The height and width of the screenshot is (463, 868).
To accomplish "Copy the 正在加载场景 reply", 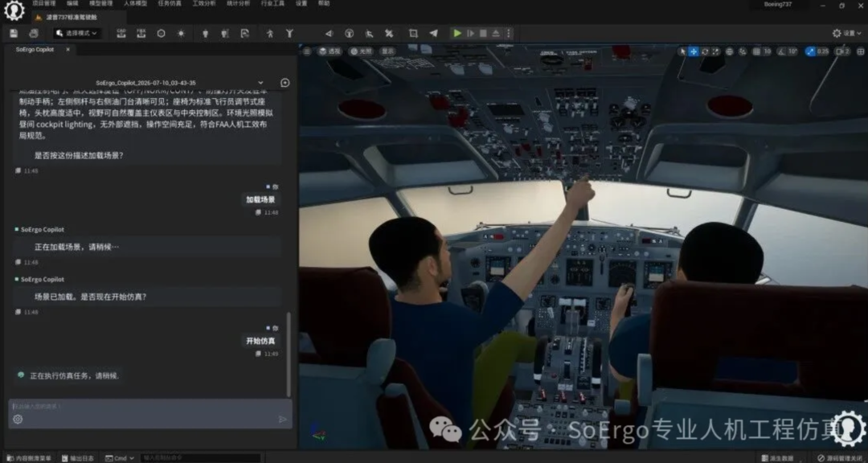I will tap(18, 262).
